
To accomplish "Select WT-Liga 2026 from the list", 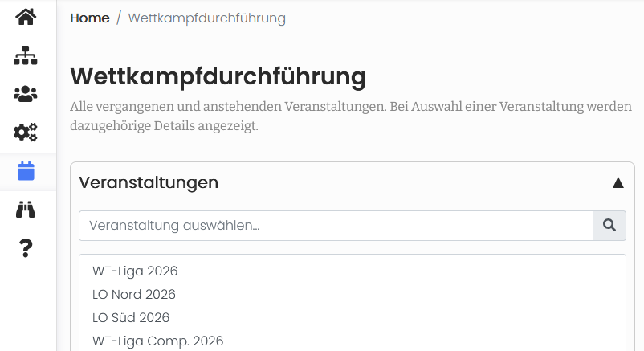I will coord(135,271).
